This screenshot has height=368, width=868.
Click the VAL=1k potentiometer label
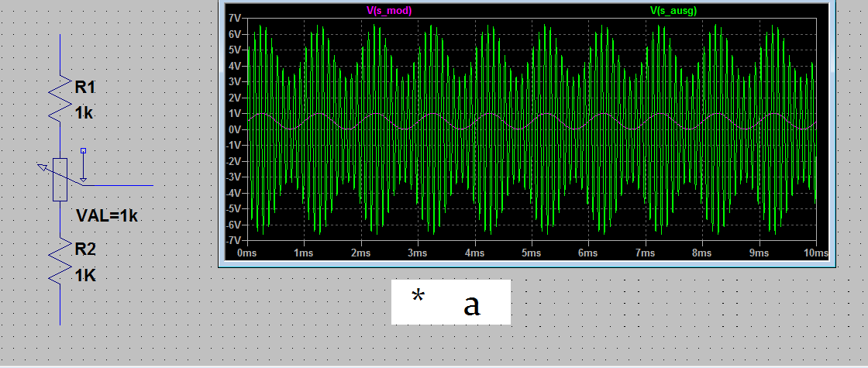click(x=107, y=216)
